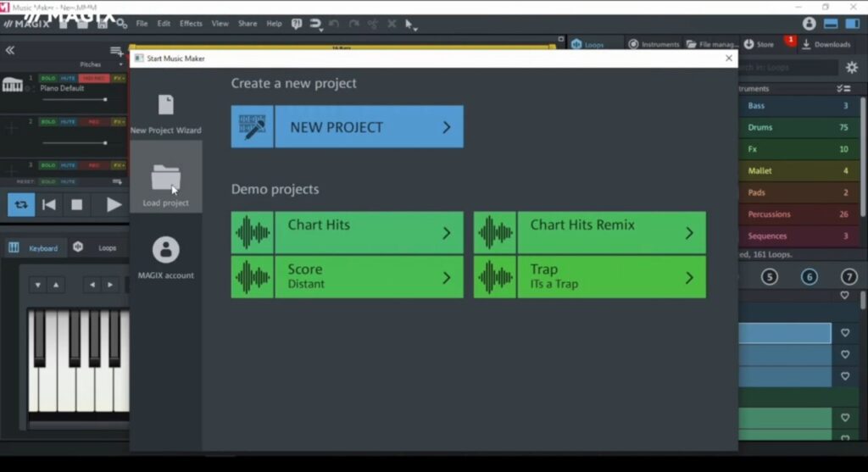Click the add track icon
The height and width of the screenshot is (472, 868).
pos(116,52)
